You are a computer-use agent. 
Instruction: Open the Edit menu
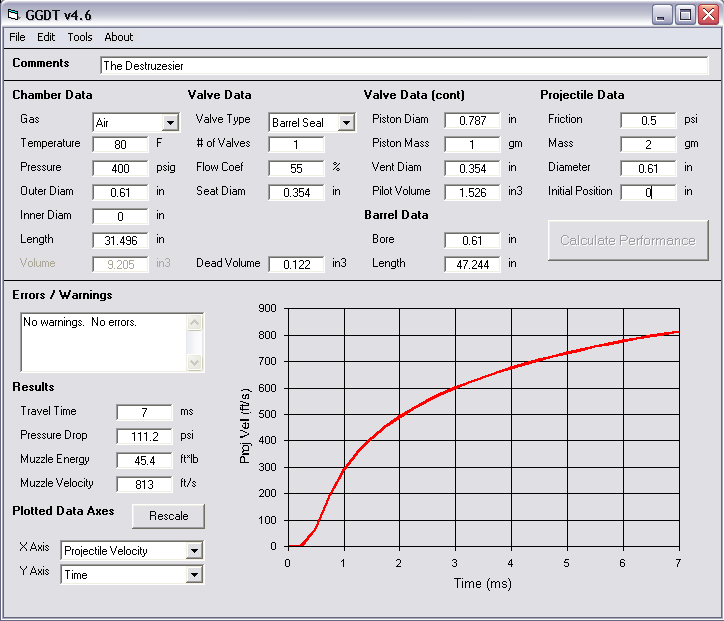46,37
